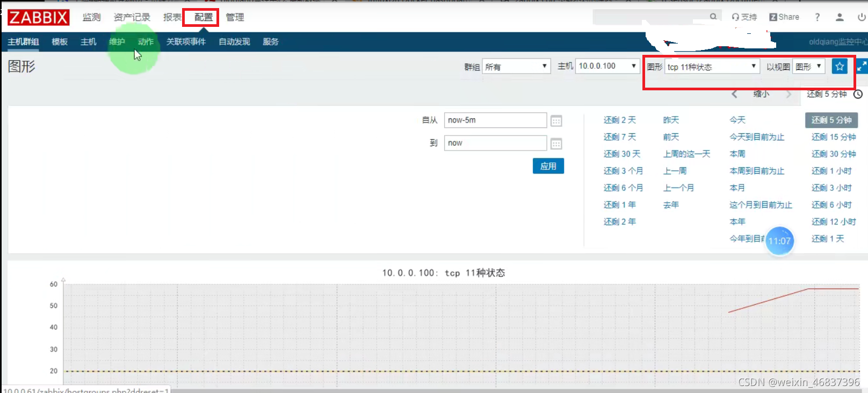Select 还剩 6 个月 time range
This screenshot has width=868, height=393.
(x=623, y=188)
